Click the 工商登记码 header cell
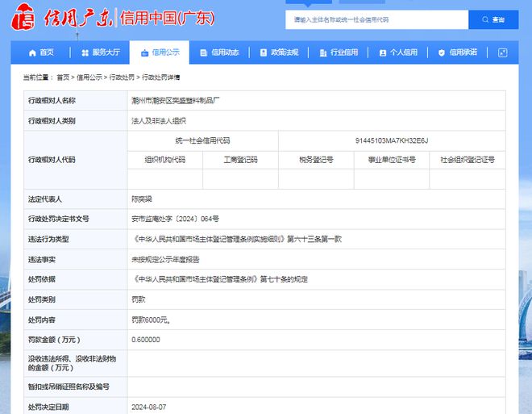The height and width of the screenshot is (414, 532). click(240, 160)
